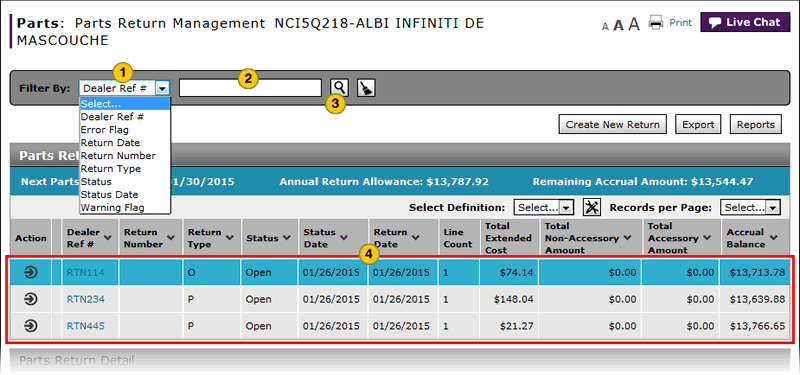Click the printer icon beside Print
Screen dimensions: 800x375
point(656,22)
